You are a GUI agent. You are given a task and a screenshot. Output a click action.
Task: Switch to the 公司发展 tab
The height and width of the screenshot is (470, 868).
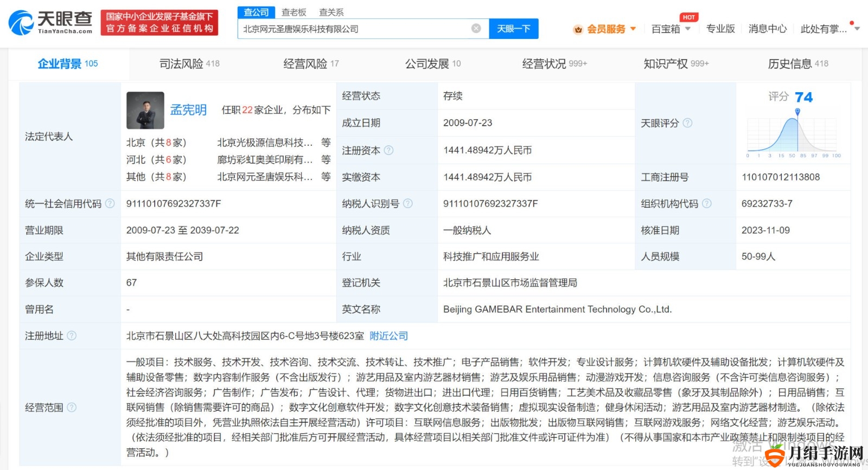click(433, 64)
